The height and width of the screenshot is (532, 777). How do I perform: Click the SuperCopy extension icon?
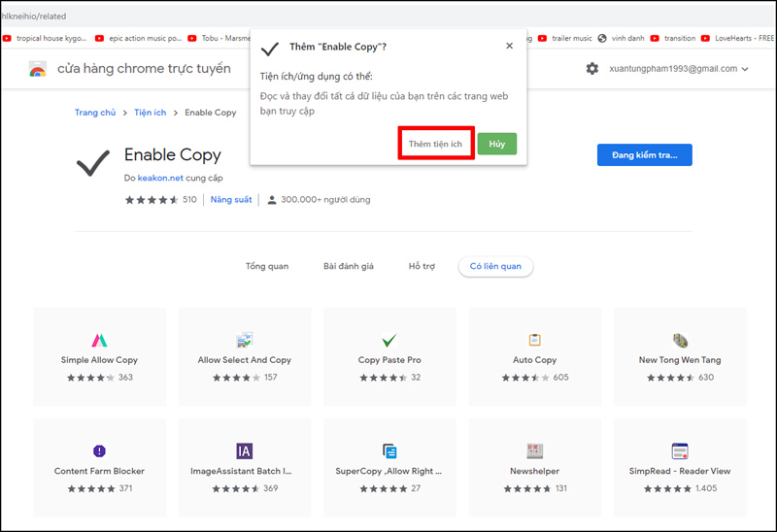pyautogui.click(x=389, y=450)
